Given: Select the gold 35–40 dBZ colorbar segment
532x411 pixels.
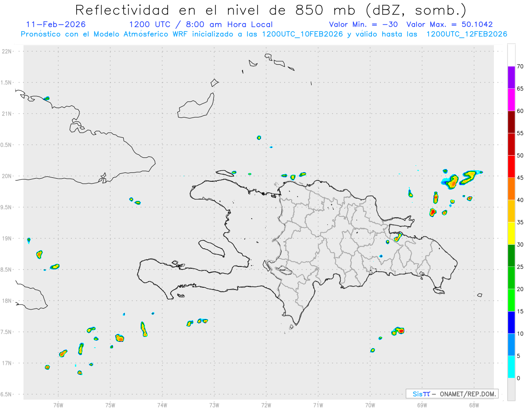Looking at the screenshot, I should [x=511, y=211].
